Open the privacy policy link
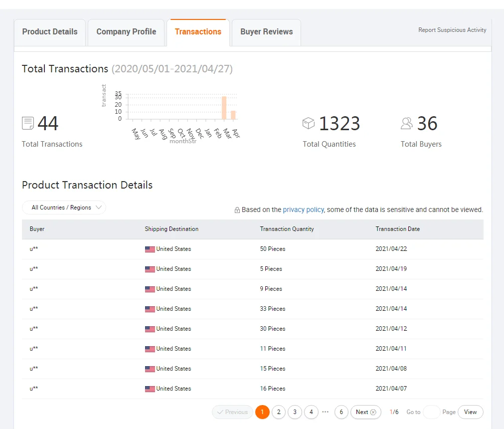 tap(303, 210)
